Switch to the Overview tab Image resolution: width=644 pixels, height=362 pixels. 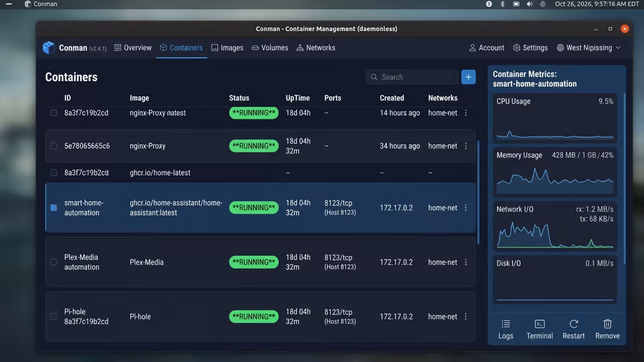(133, 48)
